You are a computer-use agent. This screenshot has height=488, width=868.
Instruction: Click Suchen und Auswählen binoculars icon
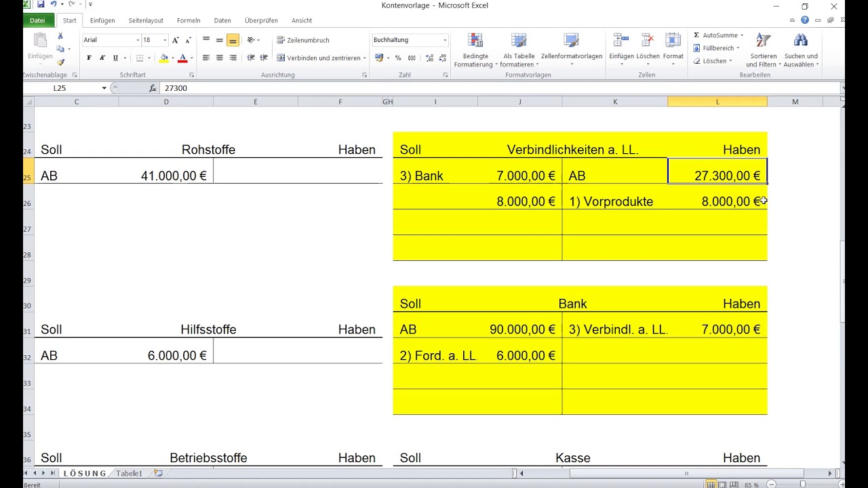tap(801, 41)
